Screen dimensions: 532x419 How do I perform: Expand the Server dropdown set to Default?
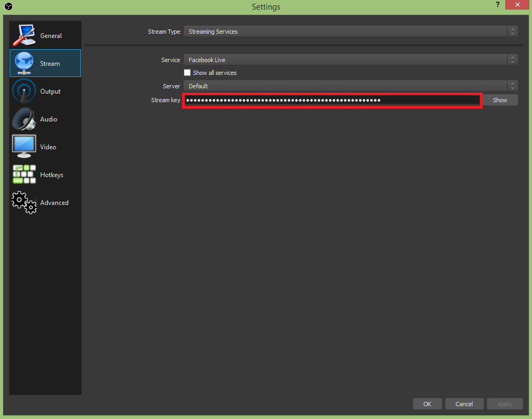(x=350, y=86)
